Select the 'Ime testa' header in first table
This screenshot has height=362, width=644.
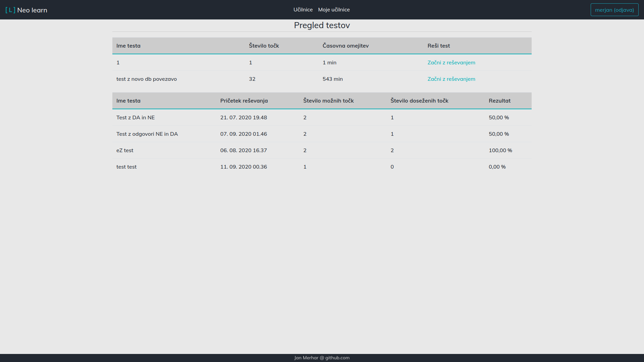pos(128,46)
